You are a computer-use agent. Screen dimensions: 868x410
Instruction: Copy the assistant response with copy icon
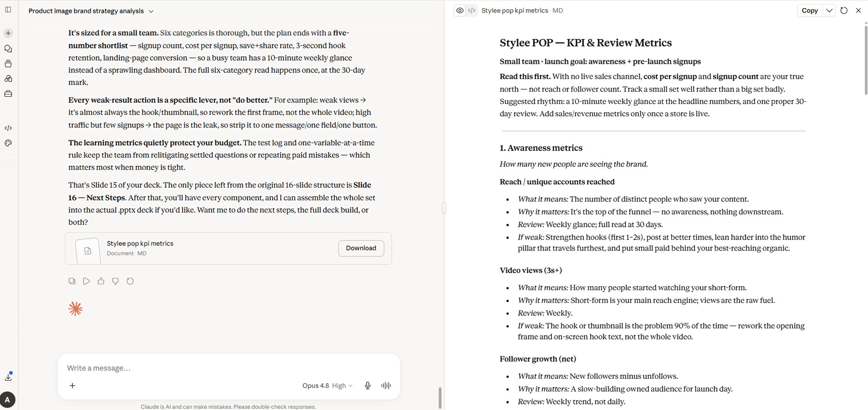(72, 281)
